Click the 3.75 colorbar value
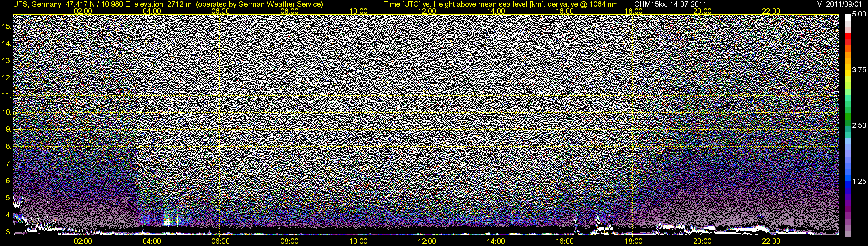The image size is (868, 246). tap(859, 70)
